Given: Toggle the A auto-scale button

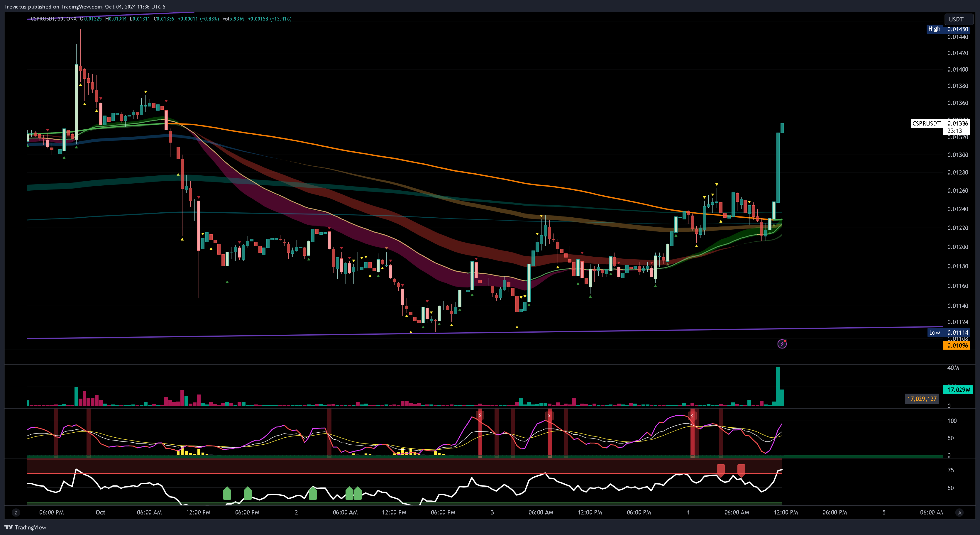Looking at the screenshot, I should pos(959,512).
